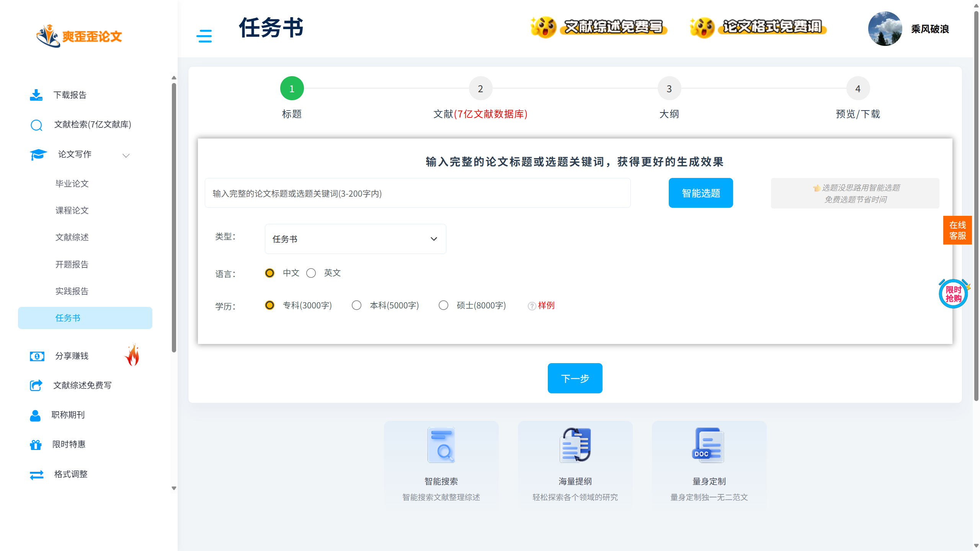This screenshot has width=980, height=551.
Task: Click sidebar scroll down arrow
Action: (x=174, y=488)
